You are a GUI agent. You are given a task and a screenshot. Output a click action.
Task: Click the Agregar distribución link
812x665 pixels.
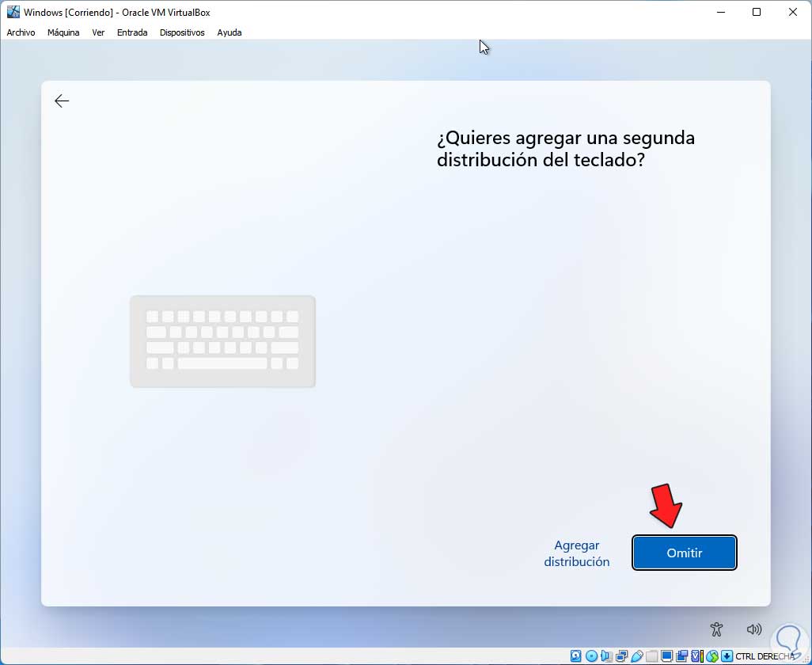[576, 553]
